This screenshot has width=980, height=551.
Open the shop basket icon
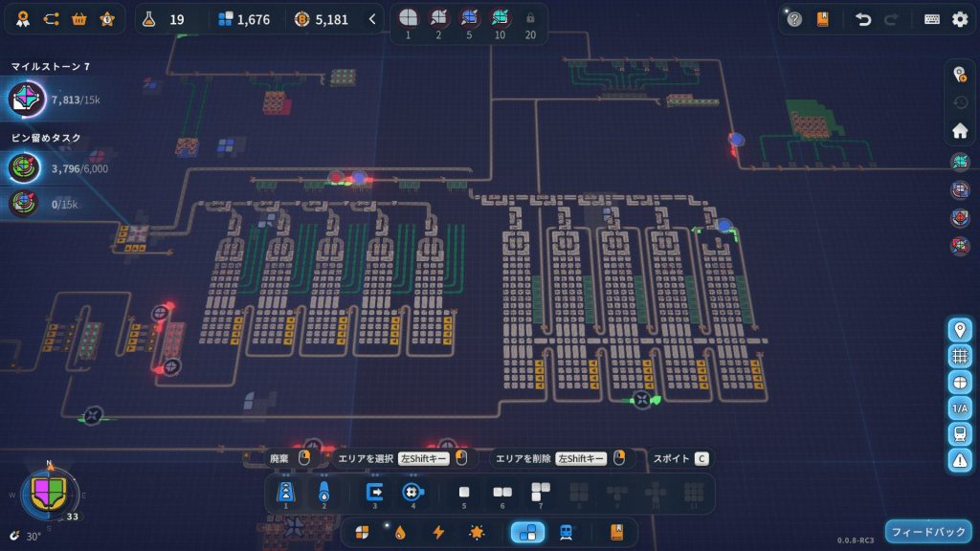[79, 19]
